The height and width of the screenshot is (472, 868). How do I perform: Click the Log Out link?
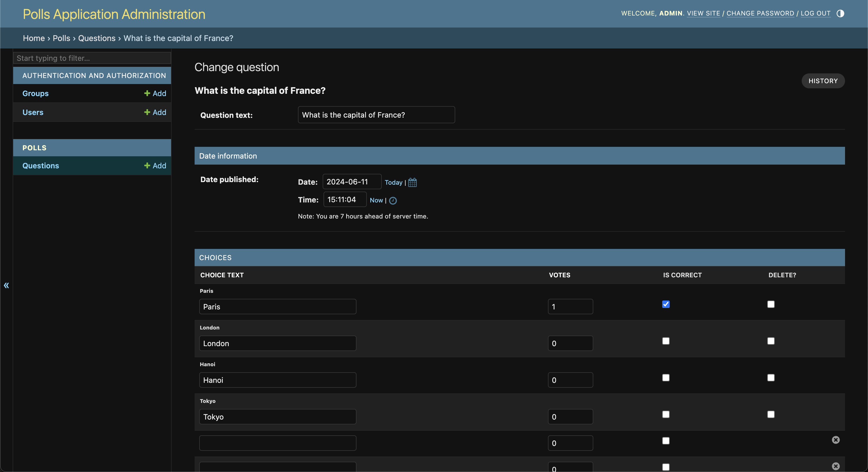click(x=815, y=13)
